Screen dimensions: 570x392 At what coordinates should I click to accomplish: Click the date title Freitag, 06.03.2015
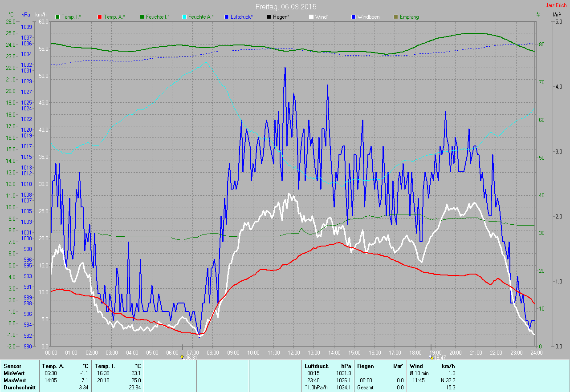tap(285, 7)
